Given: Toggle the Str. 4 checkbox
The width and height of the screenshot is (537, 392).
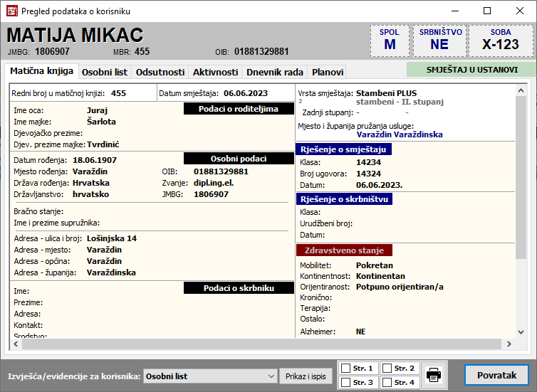Looking at the screenshot, I should (x=386, y=383).
